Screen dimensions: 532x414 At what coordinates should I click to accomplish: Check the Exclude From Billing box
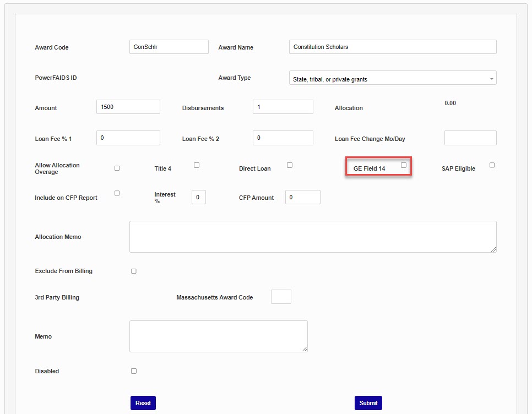tap(134, 271)
